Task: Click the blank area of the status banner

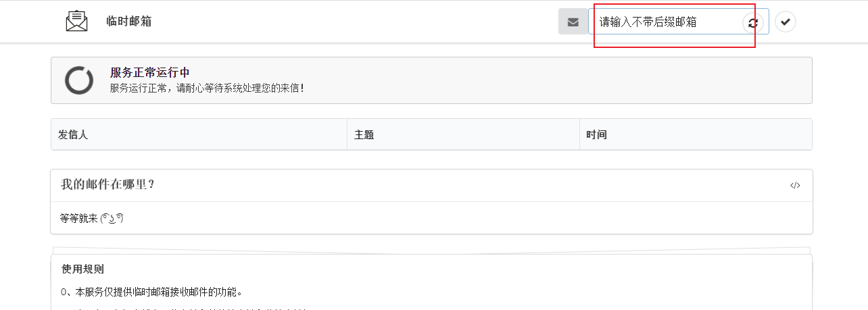Action: tap(554, 80)
